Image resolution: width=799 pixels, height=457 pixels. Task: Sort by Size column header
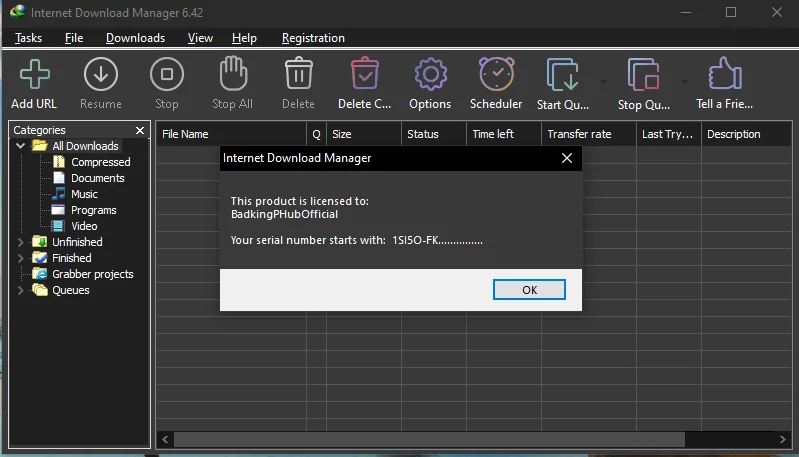(x=364, y=134)
